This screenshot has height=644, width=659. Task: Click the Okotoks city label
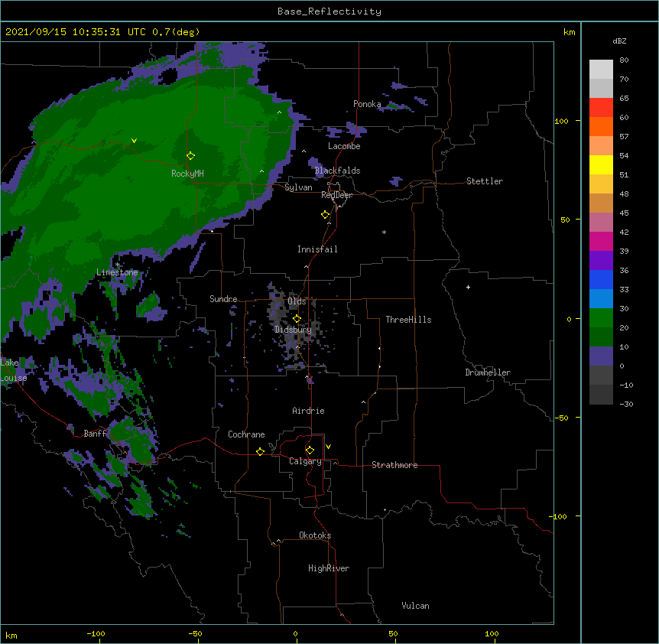315,535
